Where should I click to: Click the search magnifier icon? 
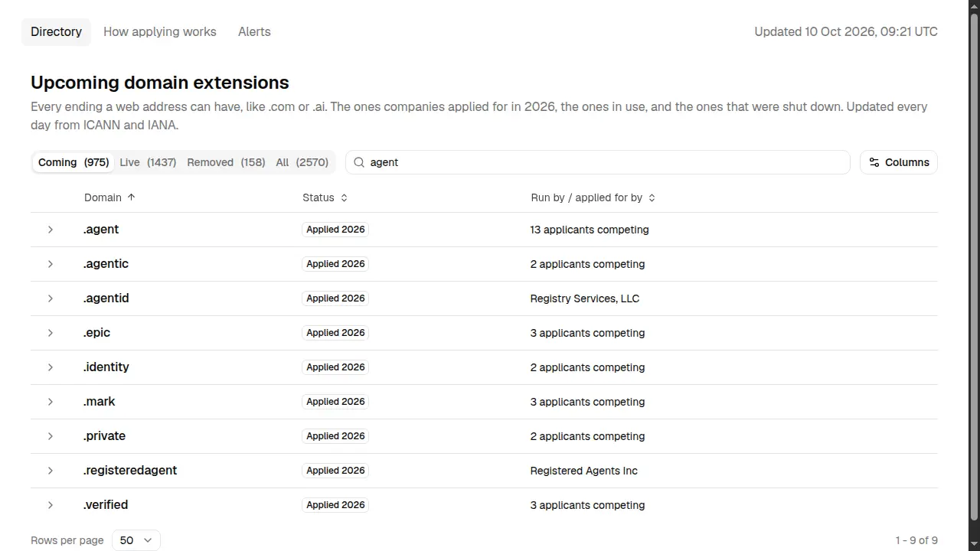pos(359,162)
